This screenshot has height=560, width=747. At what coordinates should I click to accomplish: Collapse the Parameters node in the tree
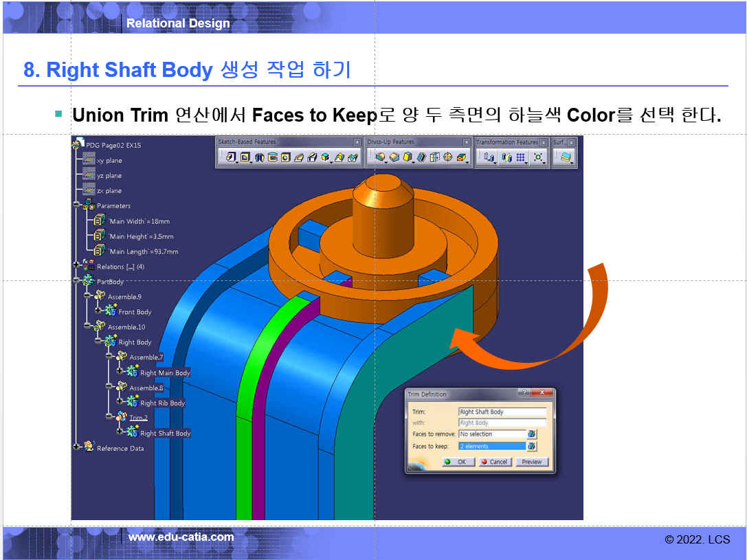click(76, 205)
